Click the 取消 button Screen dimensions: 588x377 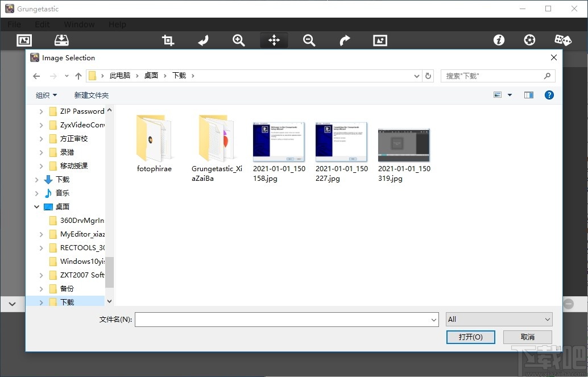point(527,337)
